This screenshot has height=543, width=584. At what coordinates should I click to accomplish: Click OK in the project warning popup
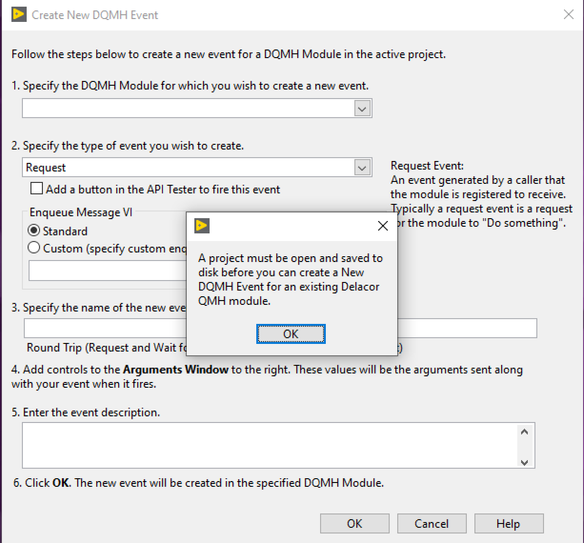291,334
